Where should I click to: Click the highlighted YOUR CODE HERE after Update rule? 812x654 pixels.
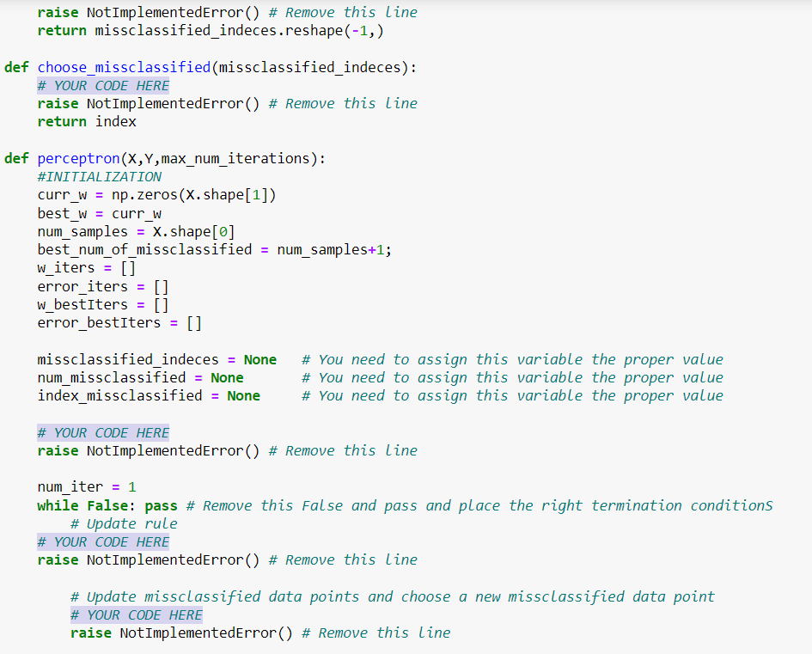[102, 541]
